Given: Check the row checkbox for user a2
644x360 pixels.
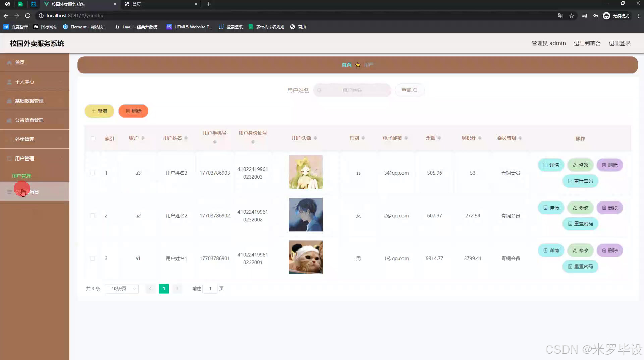Looking at the screenshot, I should coord(93,215).
